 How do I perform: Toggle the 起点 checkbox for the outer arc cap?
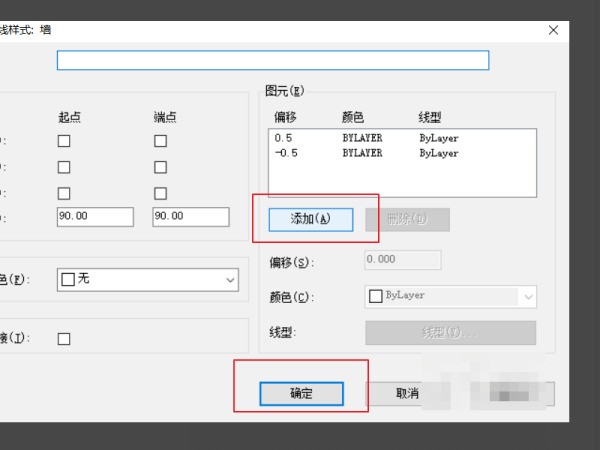click(64, 167)
